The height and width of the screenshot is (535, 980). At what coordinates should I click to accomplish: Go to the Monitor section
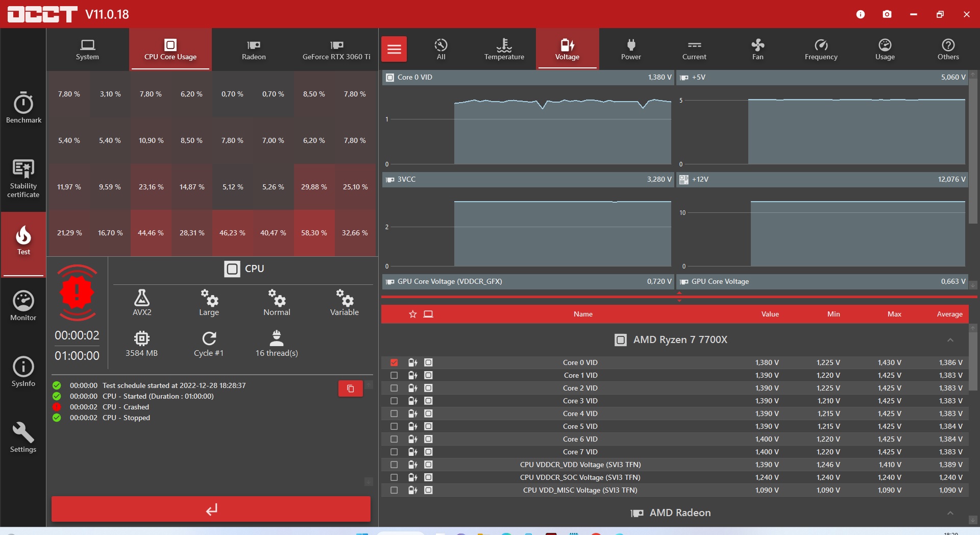point(23,305)
